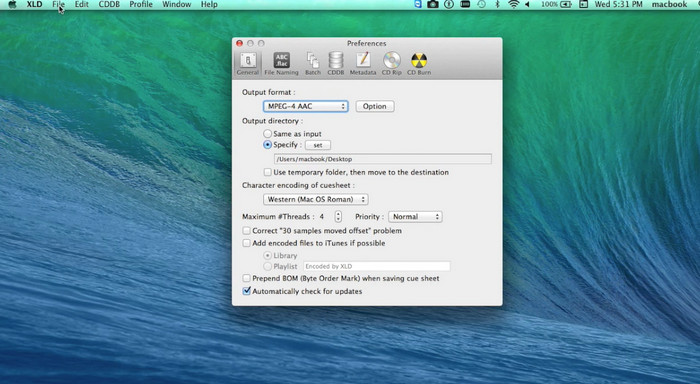Click the camera menu bar icon
Viewport: 700px width, 384px height.
pyautogui.click(x=433, y=4)
